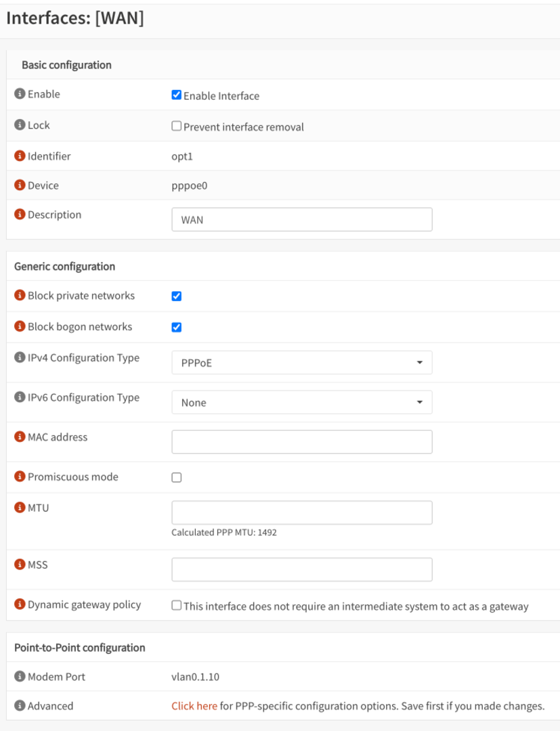Check the Dynamic gateway policy checkbox

click(177, 606)
